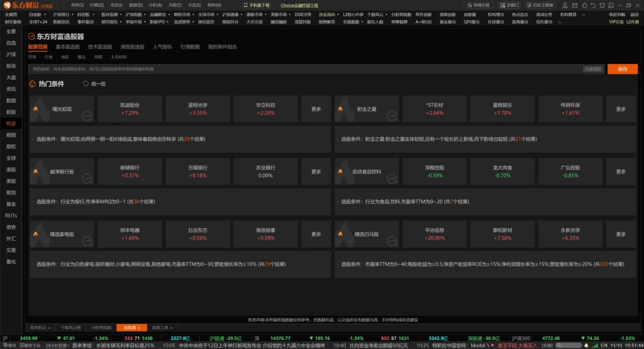
Task: Click 收起导航 to collapse navigation
Action: [x=617, y=15]
